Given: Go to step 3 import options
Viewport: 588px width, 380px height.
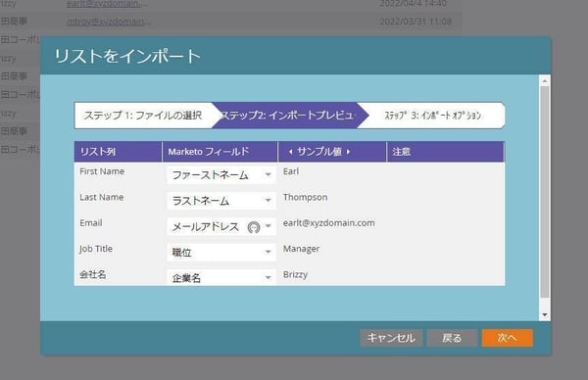Looking at the screenshot, I should pyautogui.click(x=433, y=116).
